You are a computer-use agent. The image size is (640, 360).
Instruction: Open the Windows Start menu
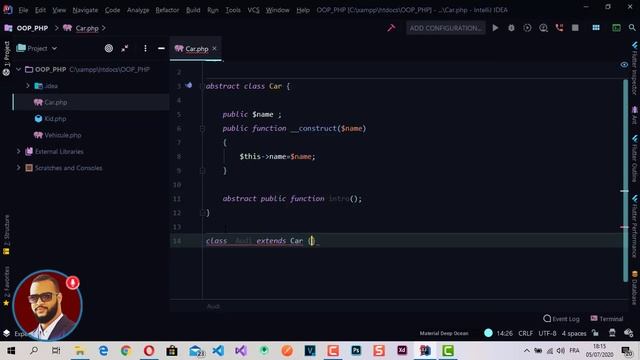coord(11,351)
